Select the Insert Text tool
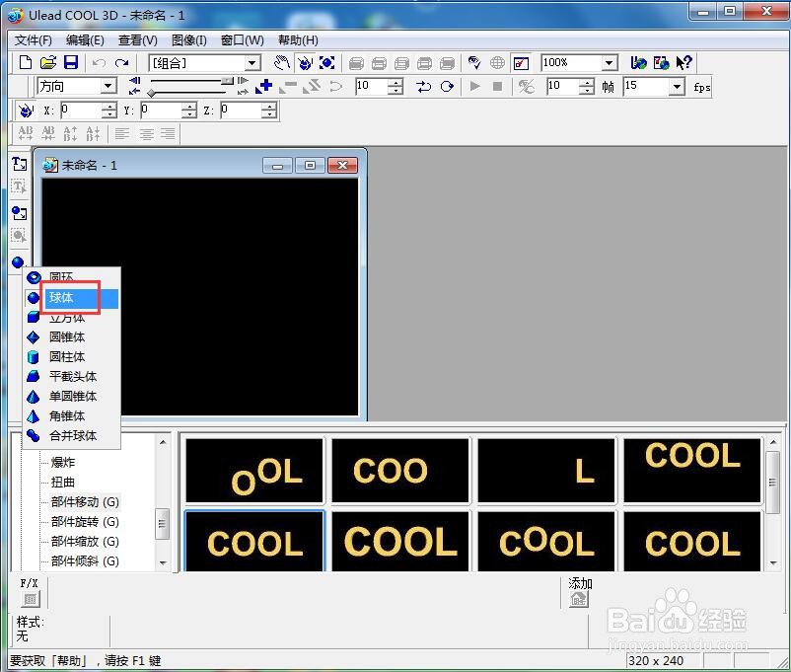791x672 pixels. pos(19,164)
